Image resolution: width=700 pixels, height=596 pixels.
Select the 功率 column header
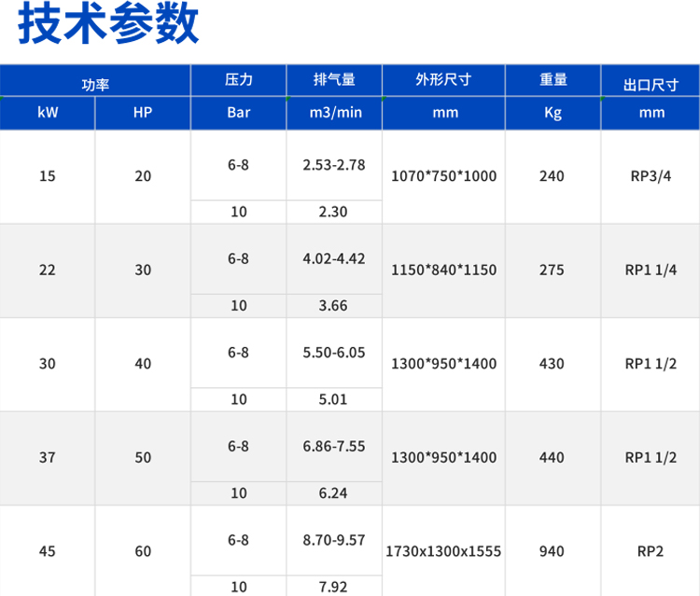pyautogui.click(x=95, y=84)
